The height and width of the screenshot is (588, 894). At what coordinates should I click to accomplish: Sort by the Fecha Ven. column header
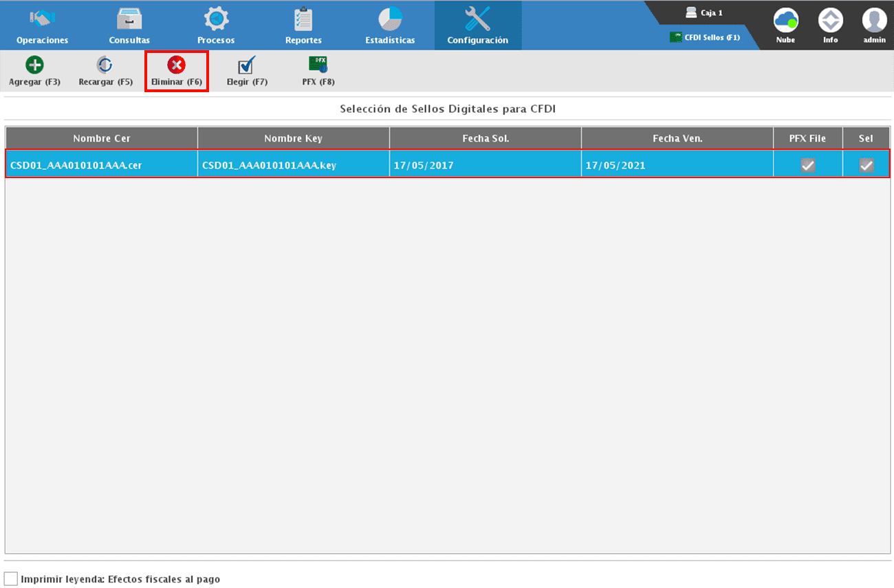point(677,138)
